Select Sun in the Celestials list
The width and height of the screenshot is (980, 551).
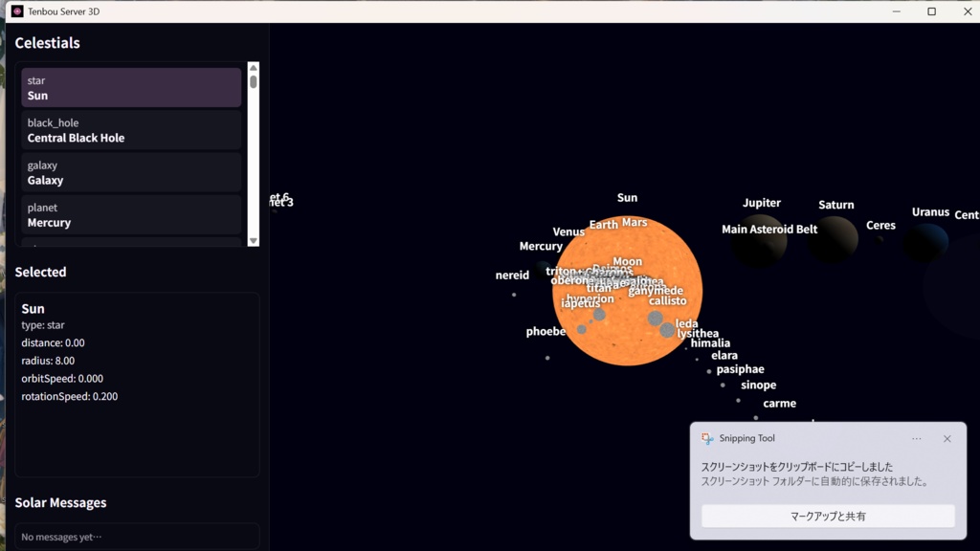coord(130,87)
